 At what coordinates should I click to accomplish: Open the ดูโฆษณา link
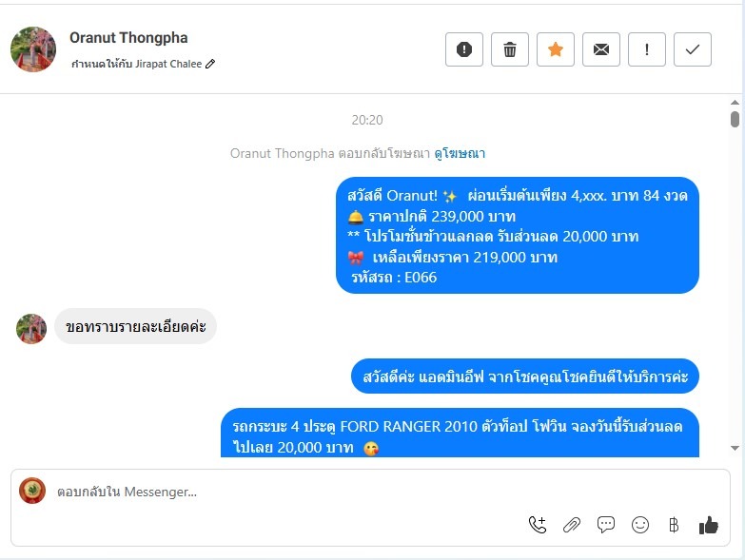[x=460, y=153]
